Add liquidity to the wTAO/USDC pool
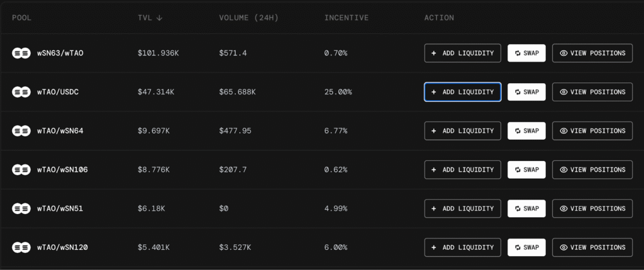 coord(462,92)
